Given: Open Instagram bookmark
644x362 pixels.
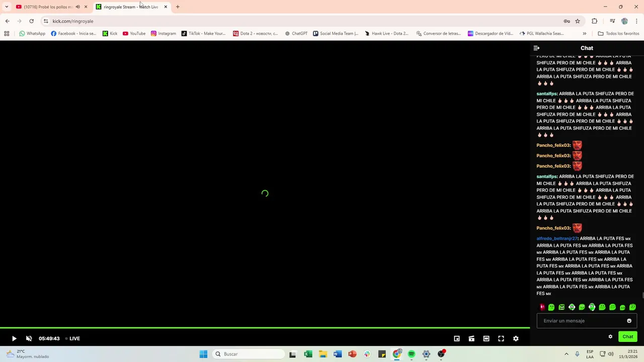Looking at the screenshot, I should point(164,34).
